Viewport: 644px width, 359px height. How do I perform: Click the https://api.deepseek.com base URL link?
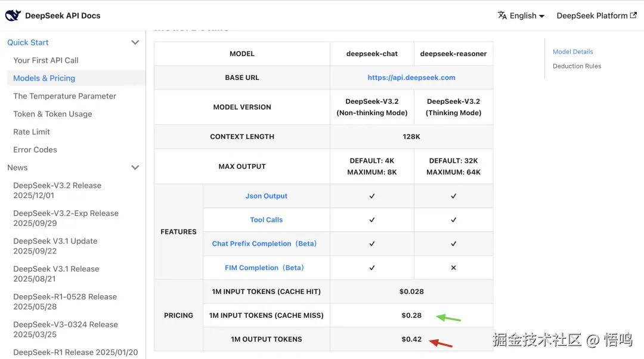point(411,77)
